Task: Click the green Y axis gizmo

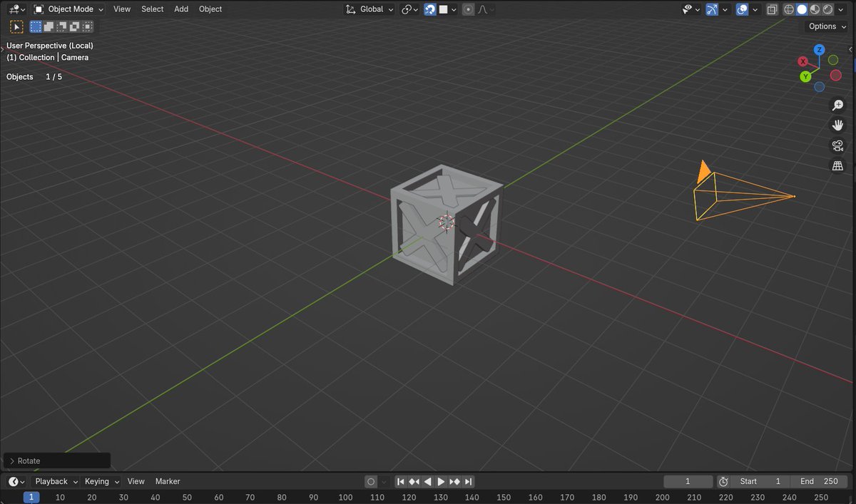Action: tap(805, 76)
